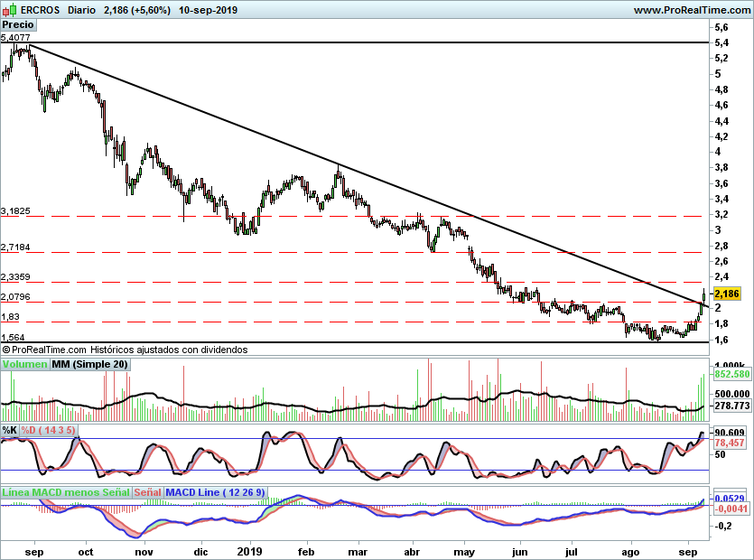Viewport: 754px width, 560px height.
Task: Select the 278.773 volume average tag
Action: coord(732,406)
